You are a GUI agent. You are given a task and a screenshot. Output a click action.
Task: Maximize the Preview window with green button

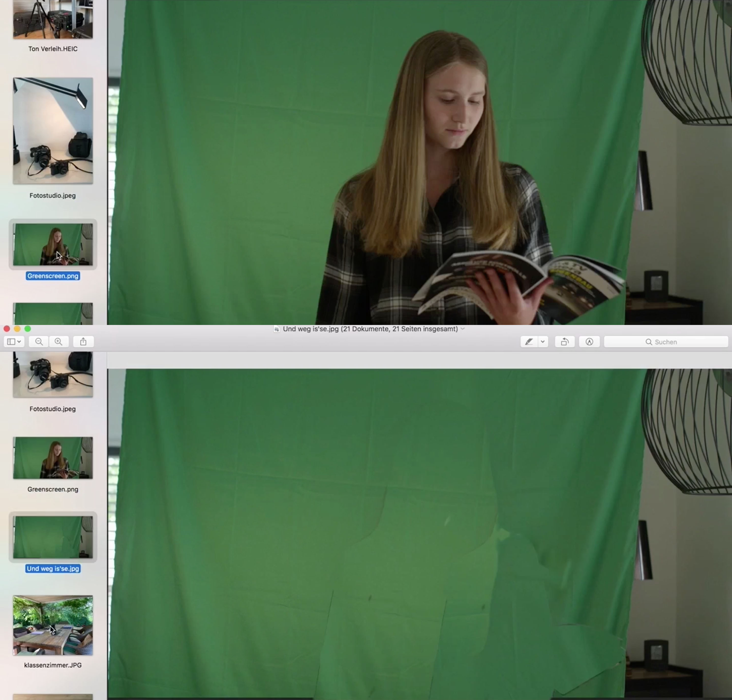tap(28, 329)
